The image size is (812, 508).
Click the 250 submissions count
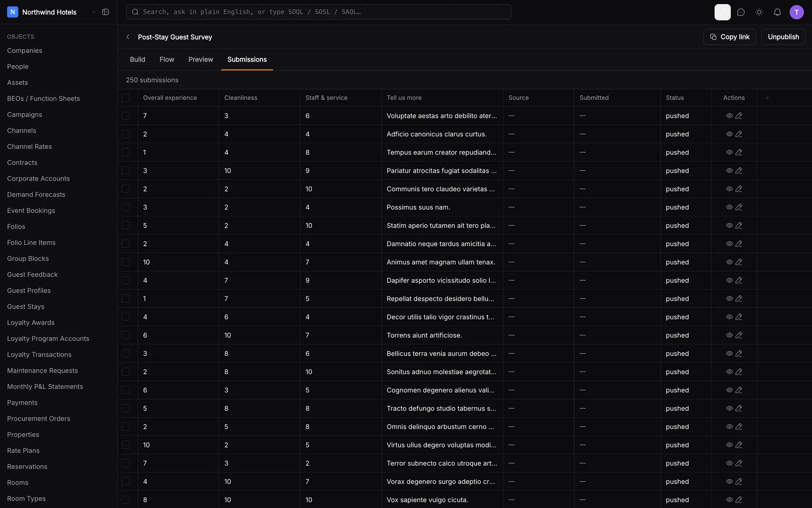tap(152, 80)
